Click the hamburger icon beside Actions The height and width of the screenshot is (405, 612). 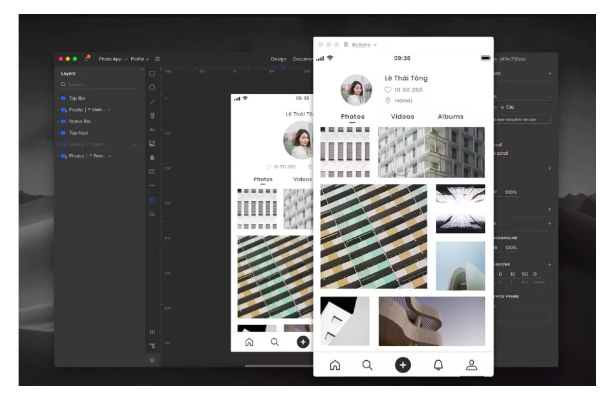pos(346,44)
